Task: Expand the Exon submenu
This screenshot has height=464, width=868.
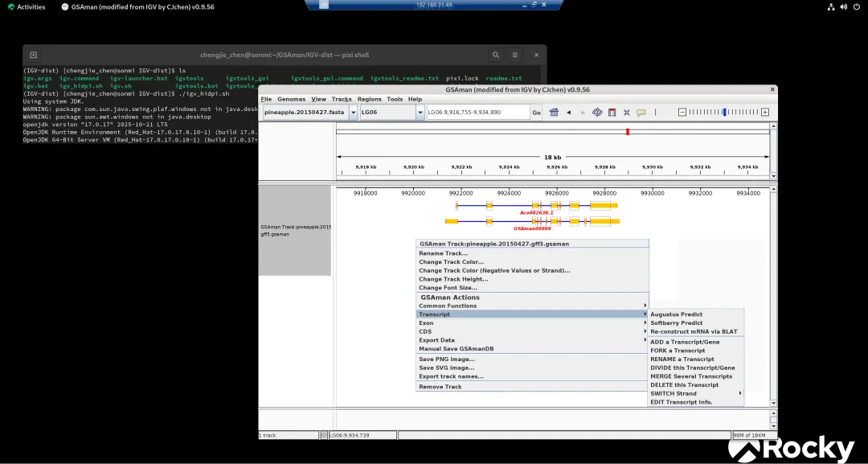Action: (x=532, y=322)
